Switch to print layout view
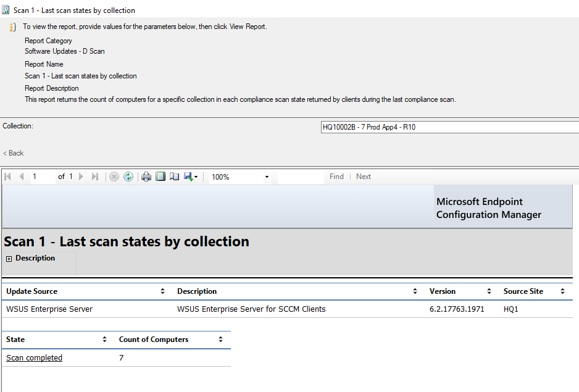579x392 pixels. pyautogui.click(x=160, y=177)
